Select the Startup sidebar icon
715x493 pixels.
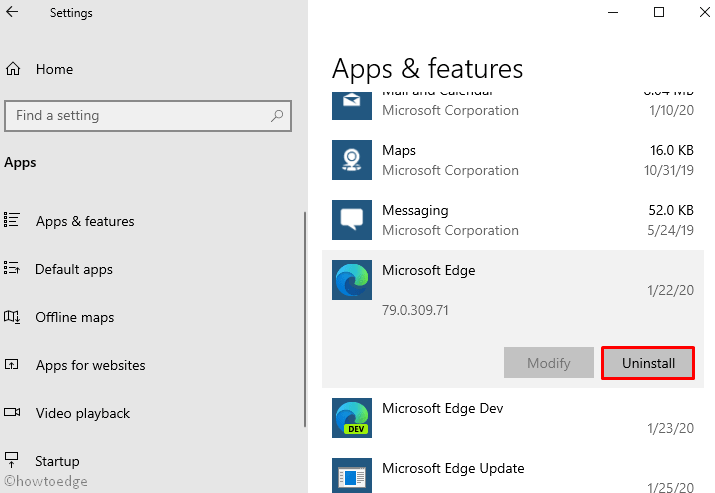(11, 459)
